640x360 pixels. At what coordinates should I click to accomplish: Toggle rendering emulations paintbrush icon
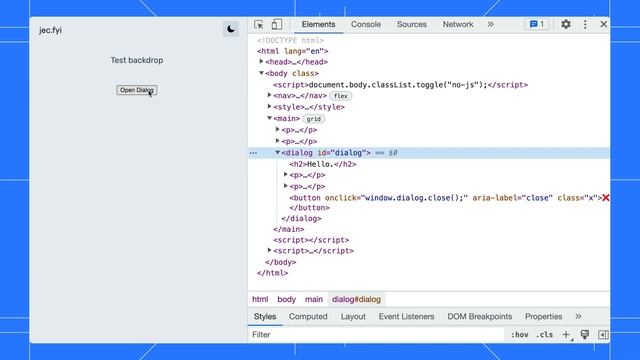pyautogui.click(x=585, y=335)
